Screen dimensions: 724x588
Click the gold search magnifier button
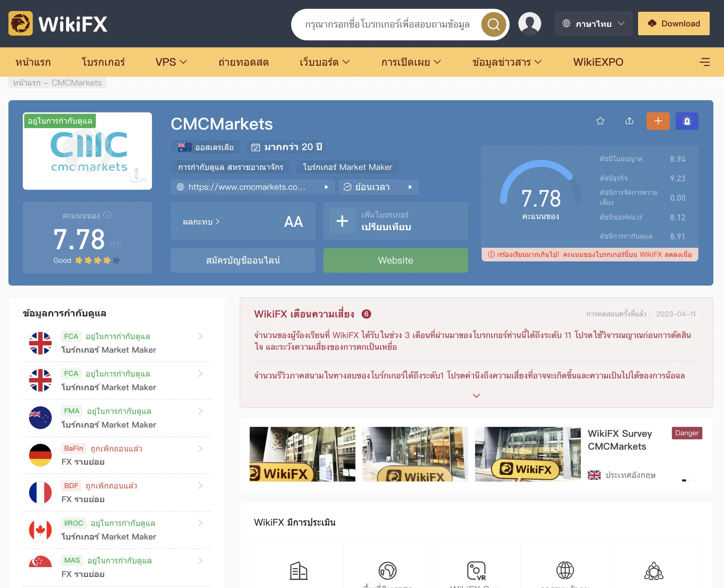494,24
